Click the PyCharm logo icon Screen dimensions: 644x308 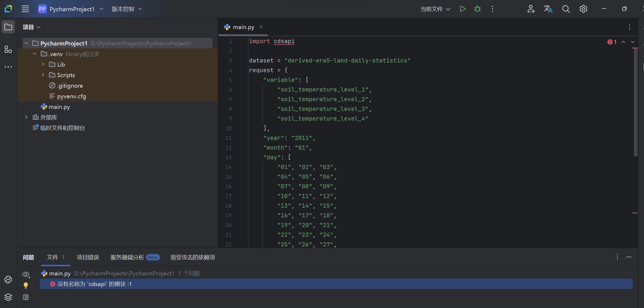(8, 9)
